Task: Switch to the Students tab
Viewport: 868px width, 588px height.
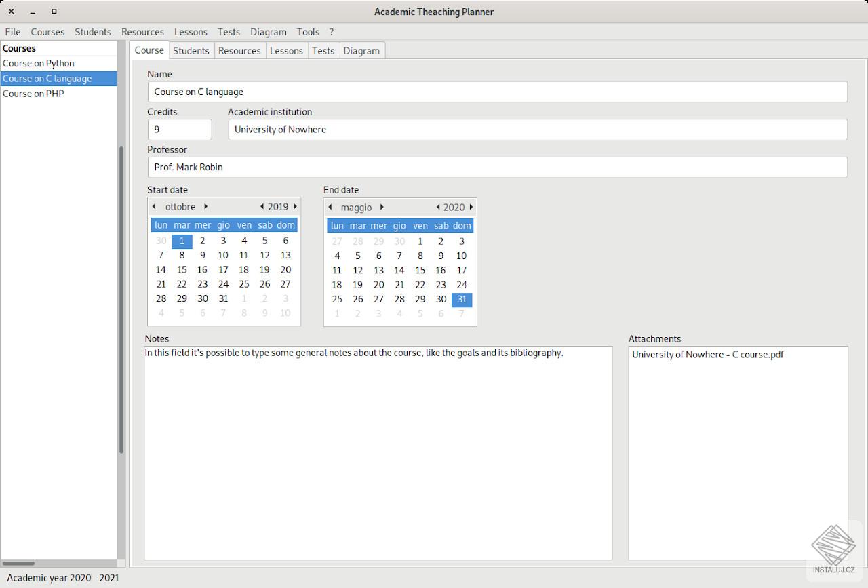Action: point(191,51)
